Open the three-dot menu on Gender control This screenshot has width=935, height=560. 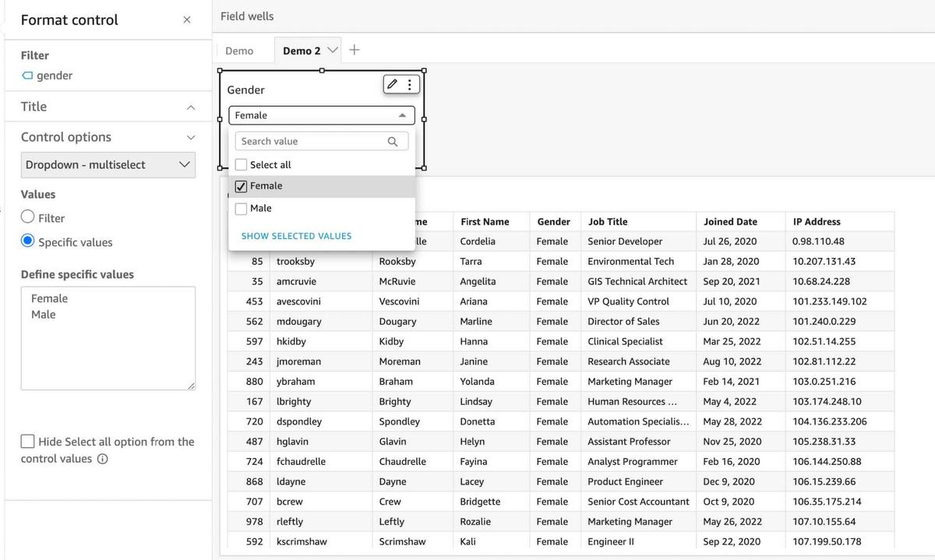(x=410, y=84)
